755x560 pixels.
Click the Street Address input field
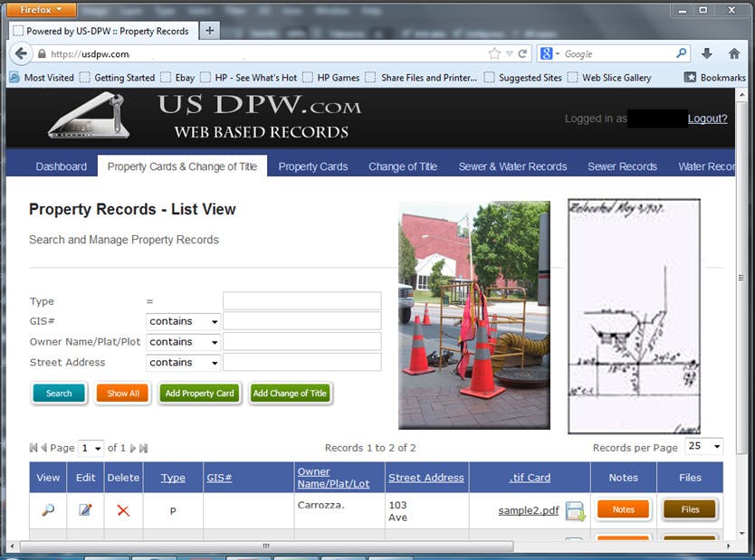click(301, 362)
